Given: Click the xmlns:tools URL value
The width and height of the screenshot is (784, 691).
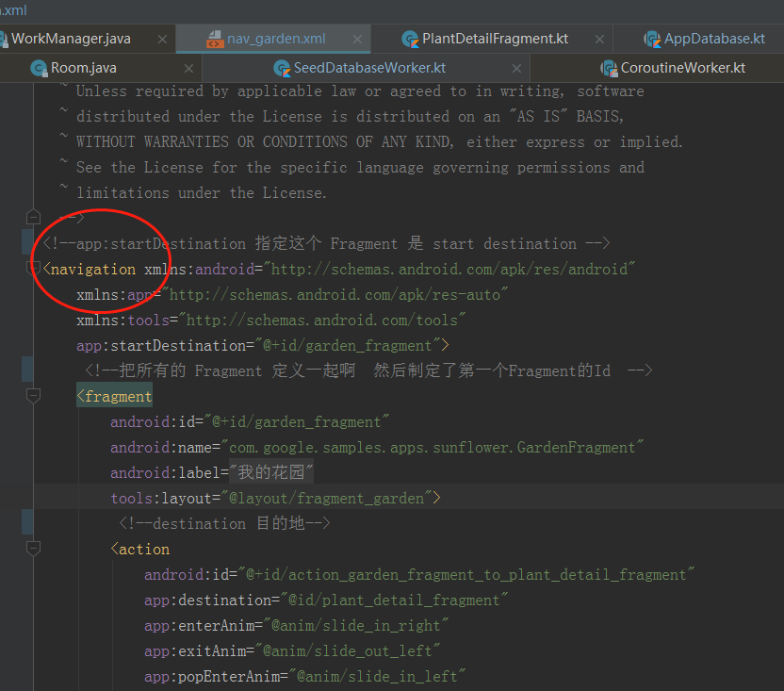Looking at the screenshot, I should tap(322, 321).
